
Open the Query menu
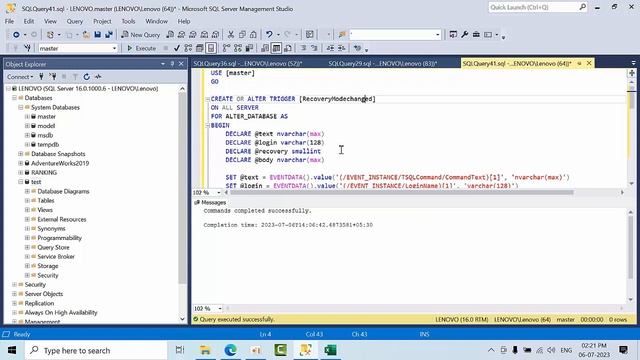(x=75, y=21)
